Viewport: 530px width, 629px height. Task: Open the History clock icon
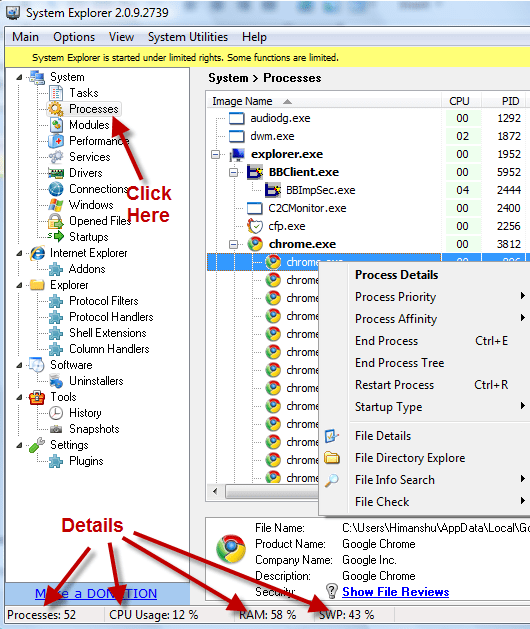click(x=56, y=413)
